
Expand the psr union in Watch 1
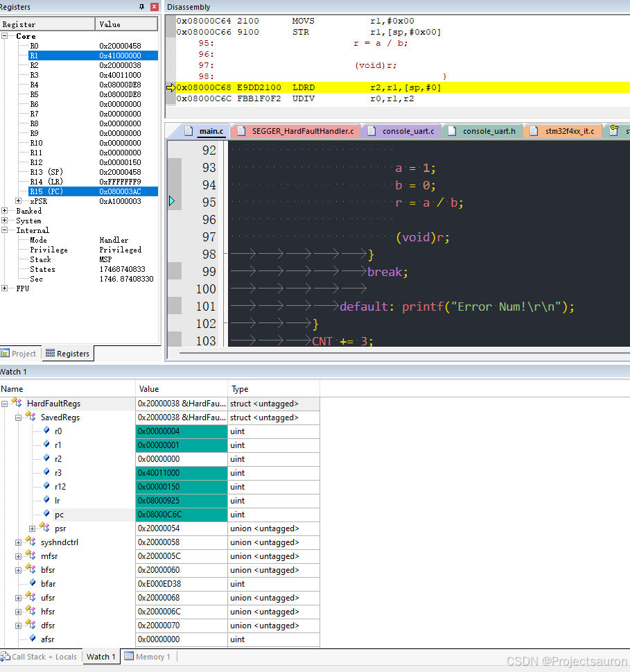point(32,528)
